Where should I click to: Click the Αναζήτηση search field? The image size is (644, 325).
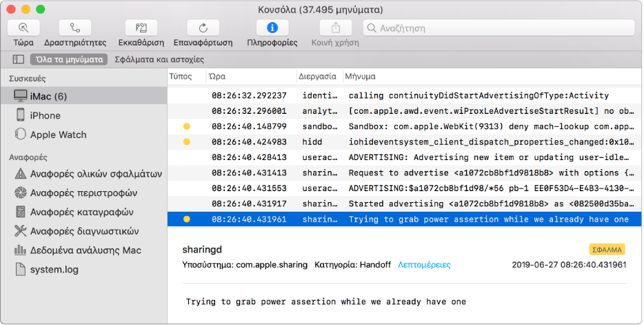[x=499, y=28]
